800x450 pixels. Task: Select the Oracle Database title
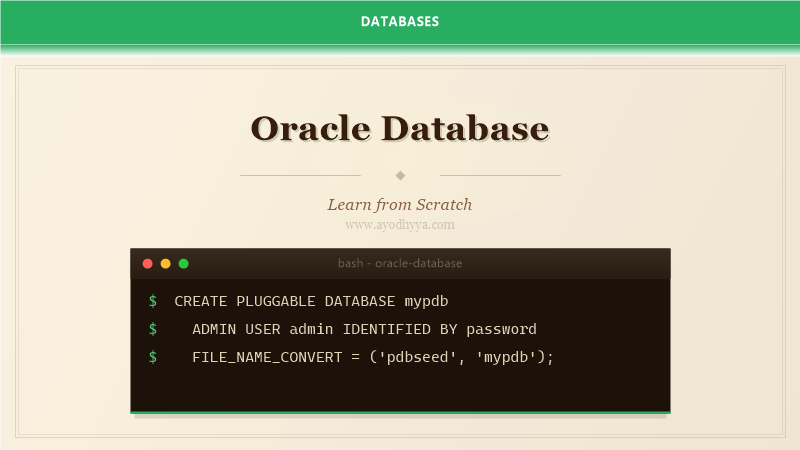(x=400, y=128)
